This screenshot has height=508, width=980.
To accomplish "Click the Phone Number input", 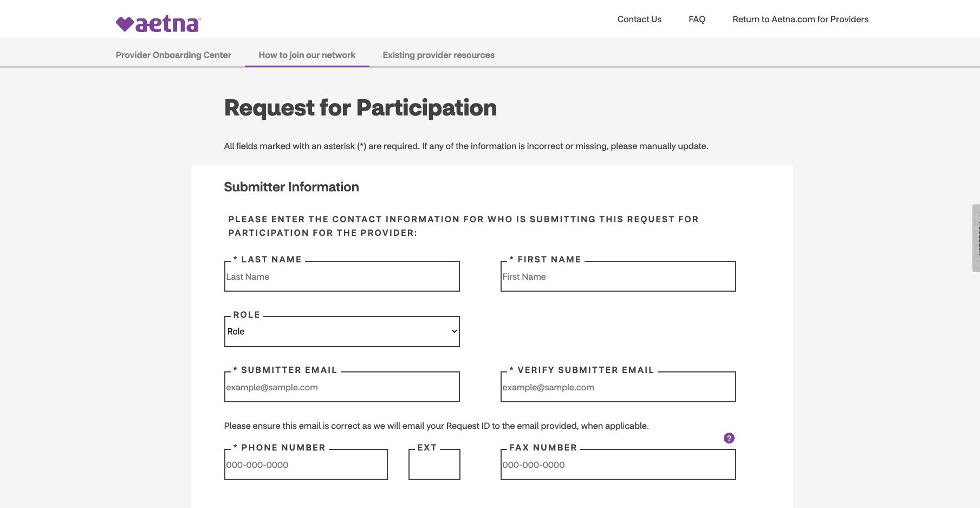I will [x=306, y=465].
